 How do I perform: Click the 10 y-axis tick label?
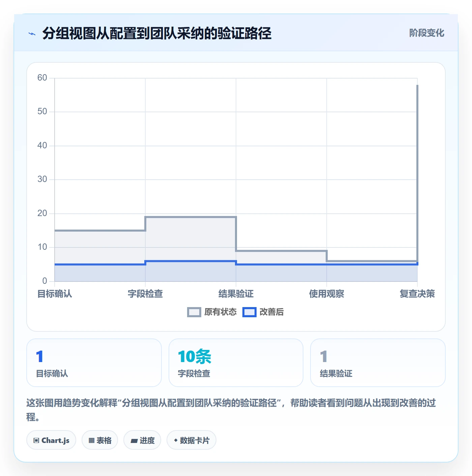(x=42, y=247)
